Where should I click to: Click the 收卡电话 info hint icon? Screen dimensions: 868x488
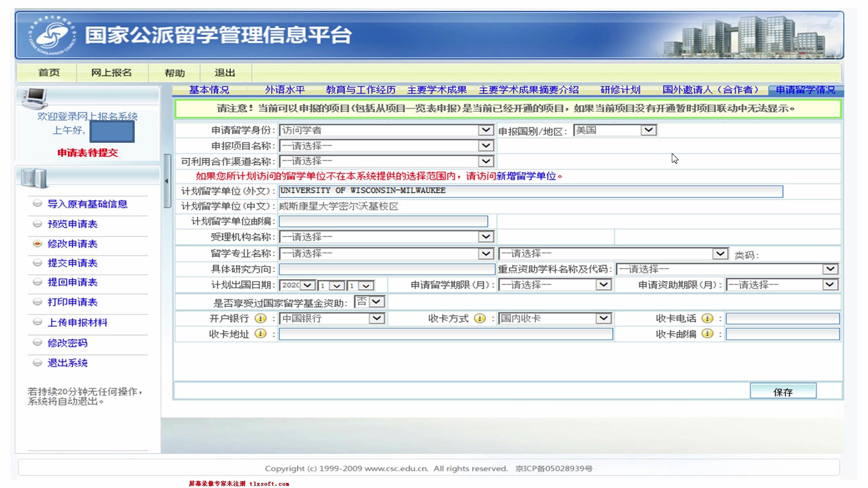pos(708,318)
